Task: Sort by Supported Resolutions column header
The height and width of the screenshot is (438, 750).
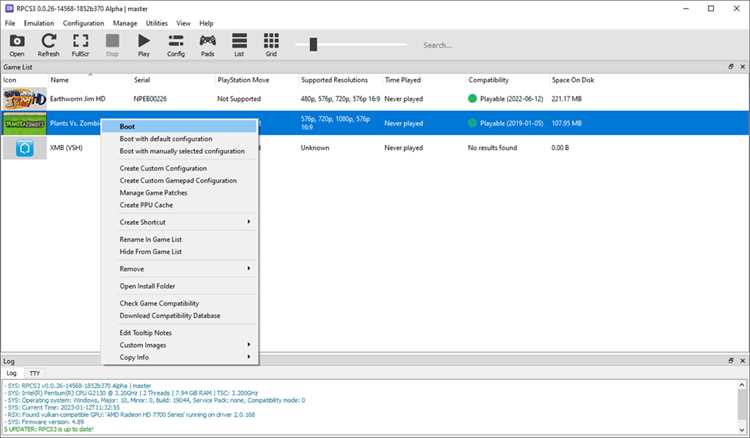Action: click(x=334, y=80)
